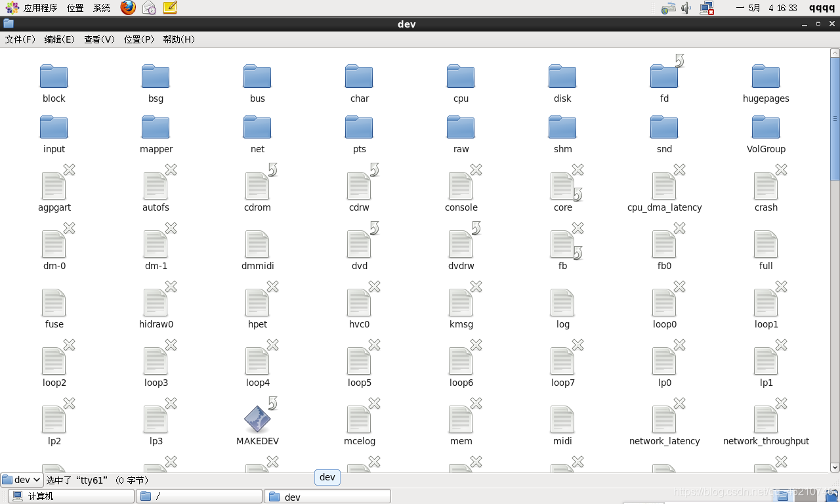Click the hidraw0 file name

pos(156,324)
